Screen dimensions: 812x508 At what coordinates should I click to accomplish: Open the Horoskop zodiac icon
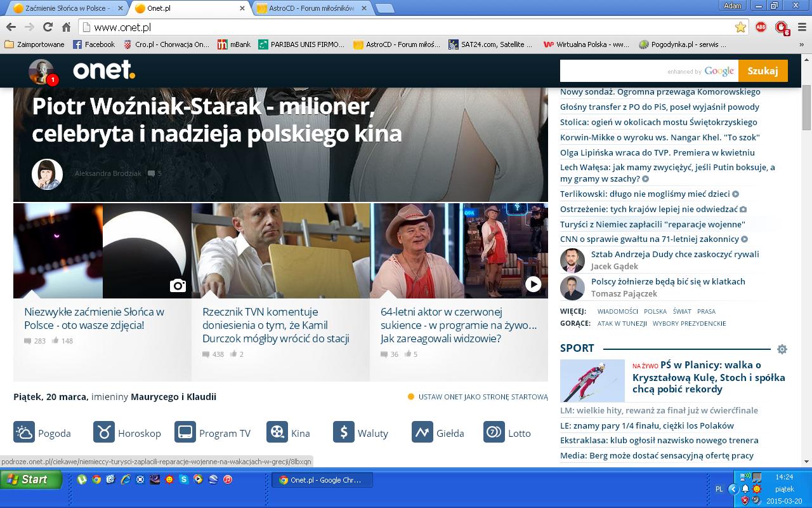[x=104, y=432]
